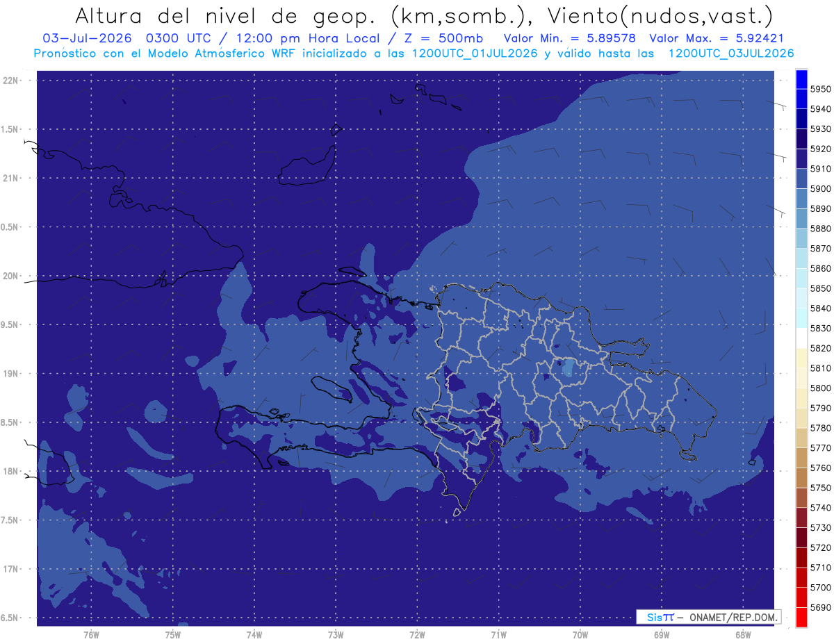Click the legend value 5800

(x=820, y=388)
